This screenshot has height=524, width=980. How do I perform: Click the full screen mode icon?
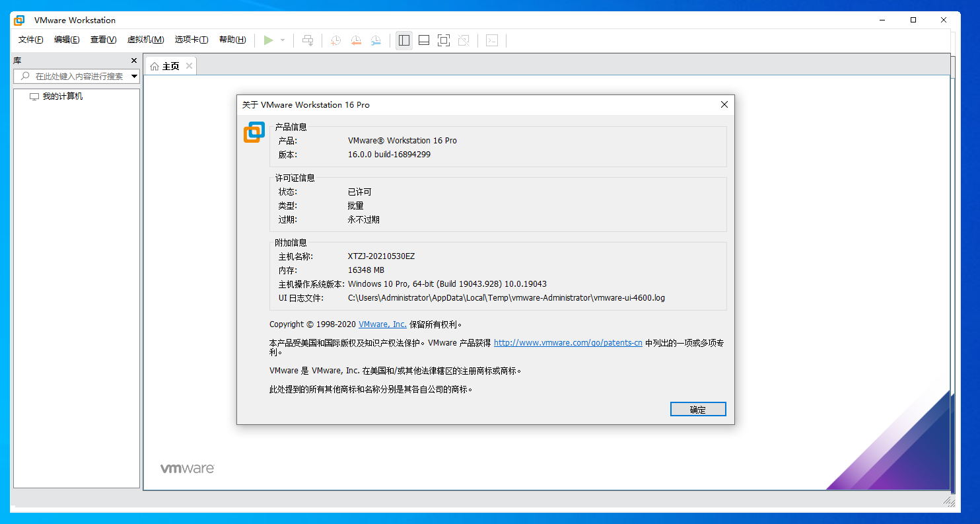tap(444, 40)
